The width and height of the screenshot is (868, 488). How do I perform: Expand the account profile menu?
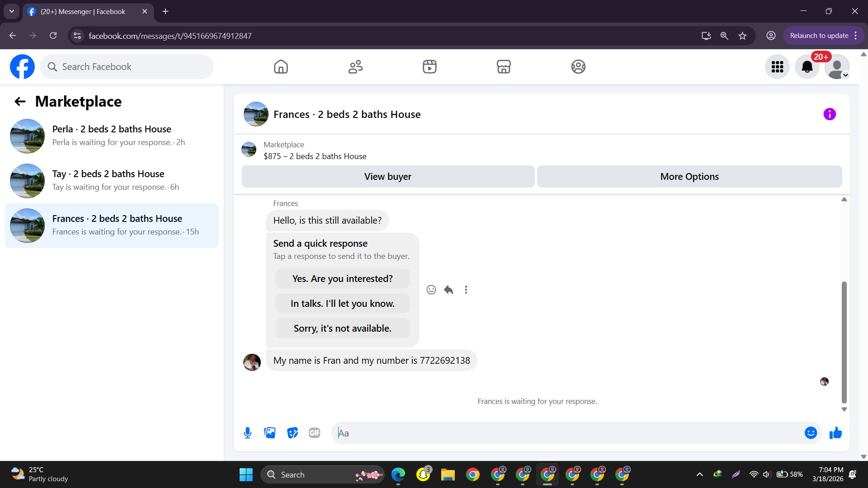point(837,67)
